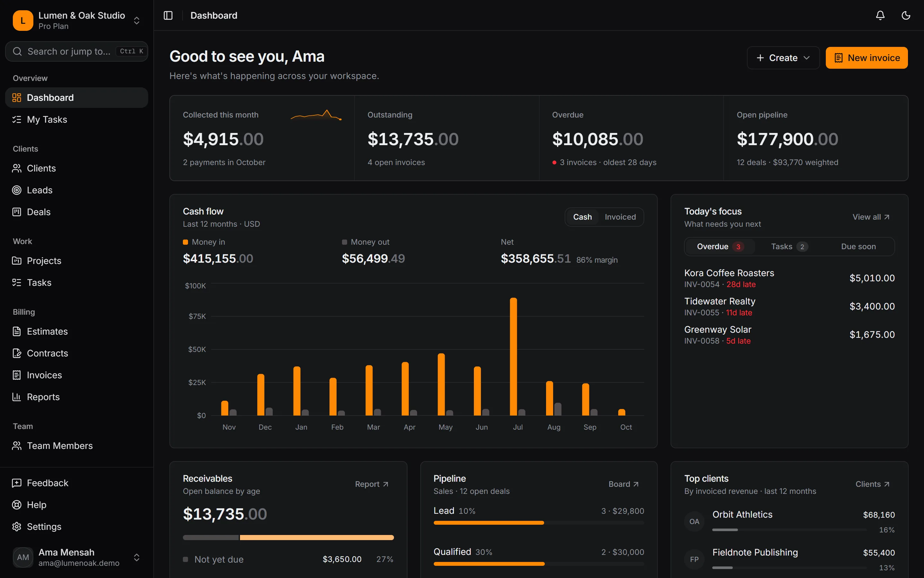Open the Clients sidebar icon
924x578 pixels.
click(x=17, y=168)
